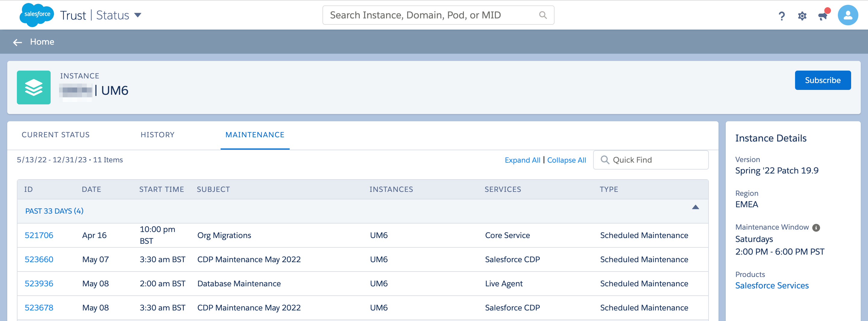Screen dimensions: 868x321
Task: Go back with the left arrow icon
Action: point(17,42)
